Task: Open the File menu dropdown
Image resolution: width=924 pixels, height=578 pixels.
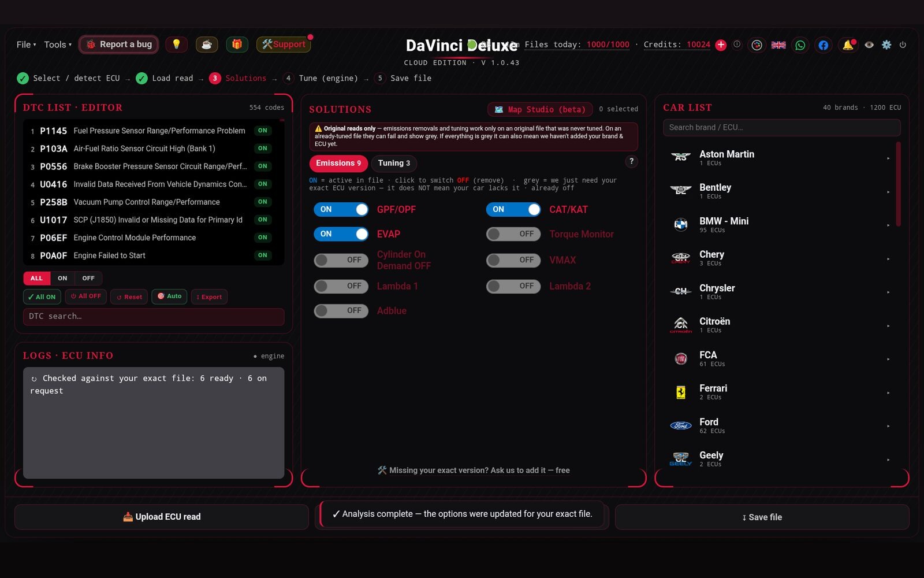Action: (26, 45)
